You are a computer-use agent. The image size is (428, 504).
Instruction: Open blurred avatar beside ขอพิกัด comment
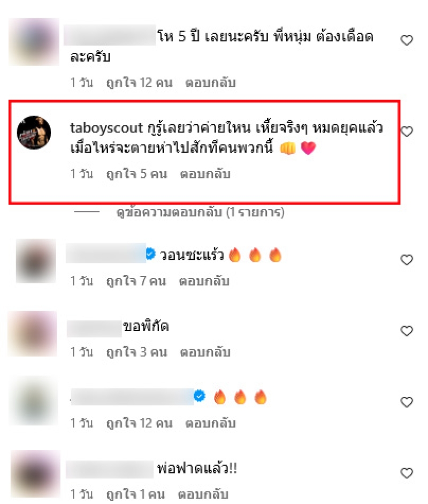tap(33, 334)
